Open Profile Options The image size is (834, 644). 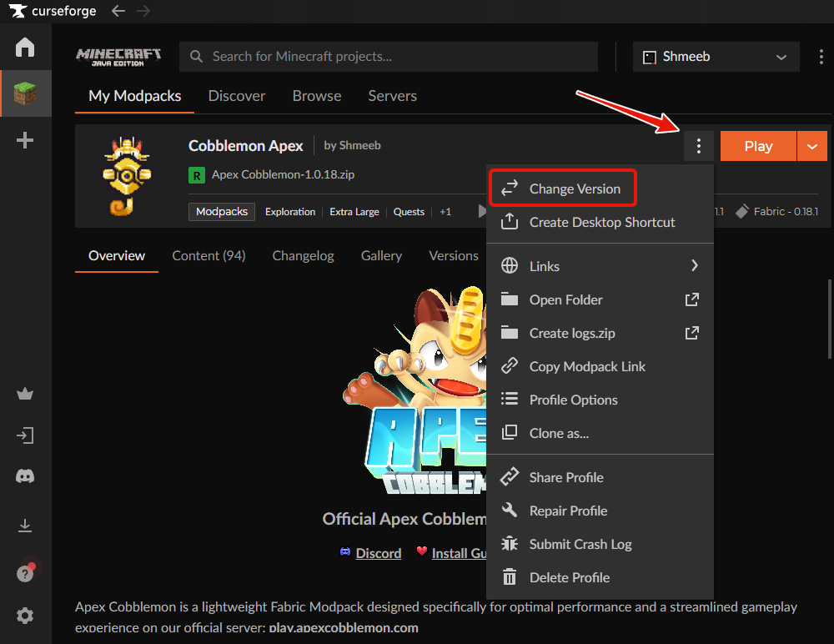[600, 400]
